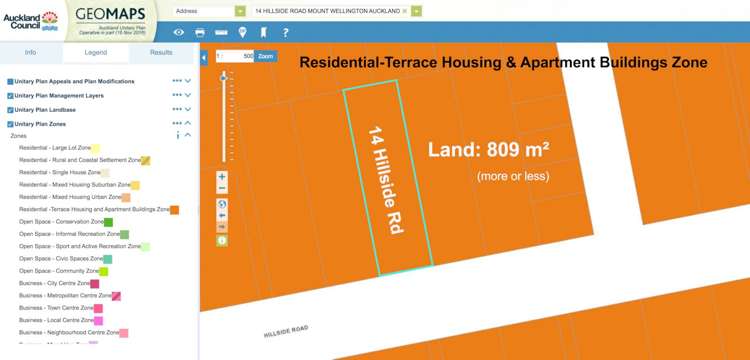Toggle Unitary Plan Appeals and Plan Modifications checkbox
The width and height of the screenshot is (750, 360).
[10, 82]
